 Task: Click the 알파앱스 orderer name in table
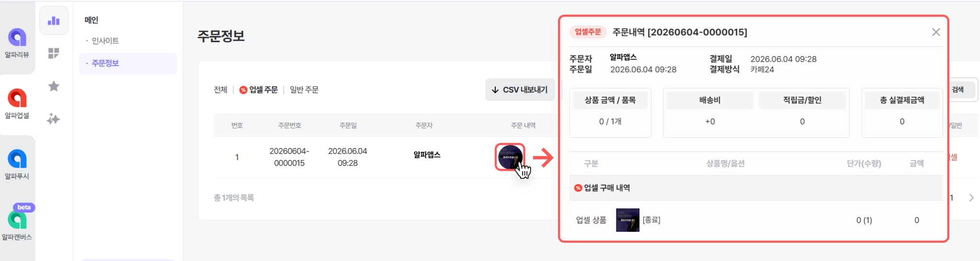pyautogui.click(x=427, y=155)
